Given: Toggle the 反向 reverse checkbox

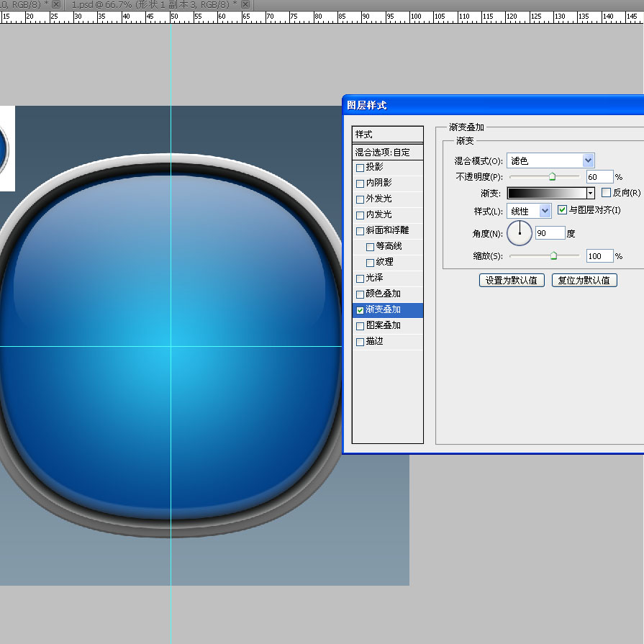Looking at the screenshot, I should (606, 193).
